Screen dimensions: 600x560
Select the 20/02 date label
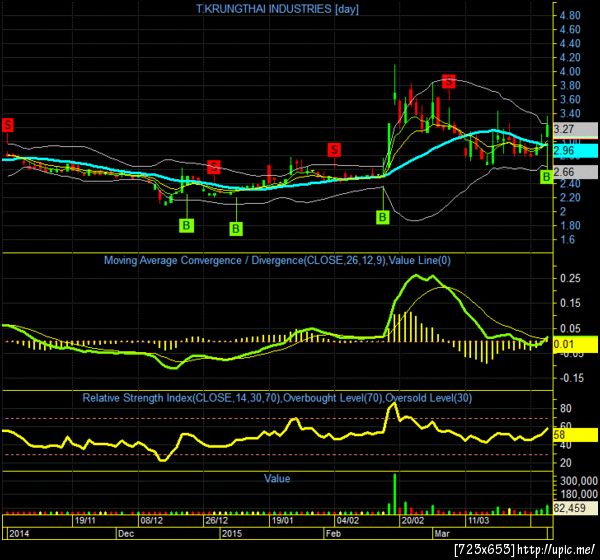[x=413, y=521]
